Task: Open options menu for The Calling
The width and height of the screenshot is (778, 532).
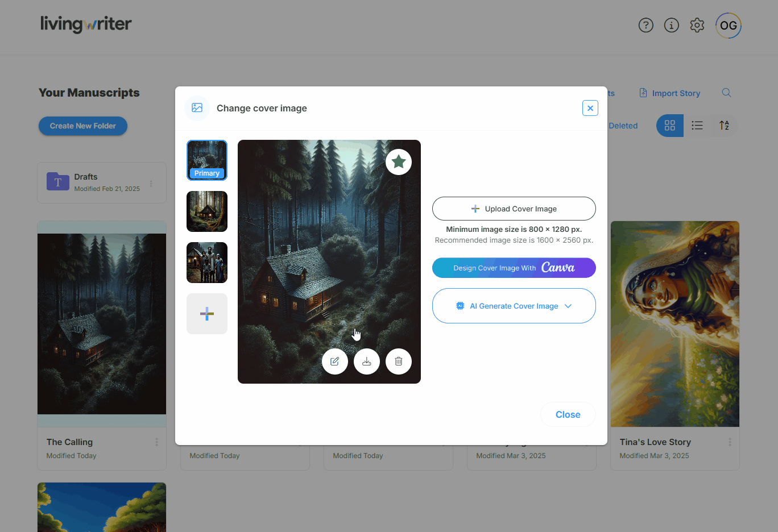Action: click(157, 442)
